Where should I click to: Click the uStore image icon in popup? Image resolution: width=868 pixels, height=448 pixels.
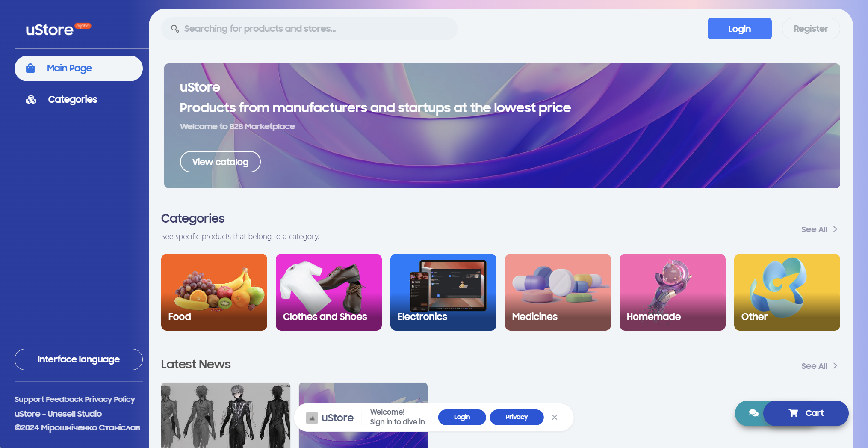click(x=312, y=418)
